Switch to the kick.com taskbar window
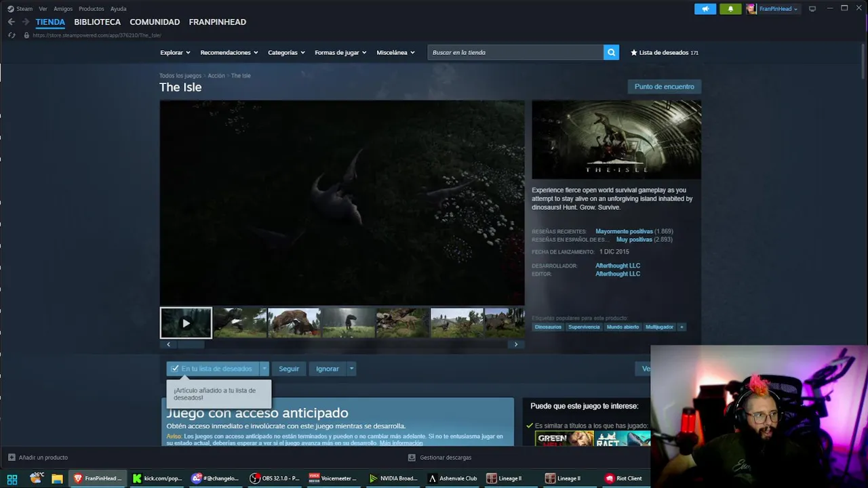Screen dimensions: 868x488 157,479
